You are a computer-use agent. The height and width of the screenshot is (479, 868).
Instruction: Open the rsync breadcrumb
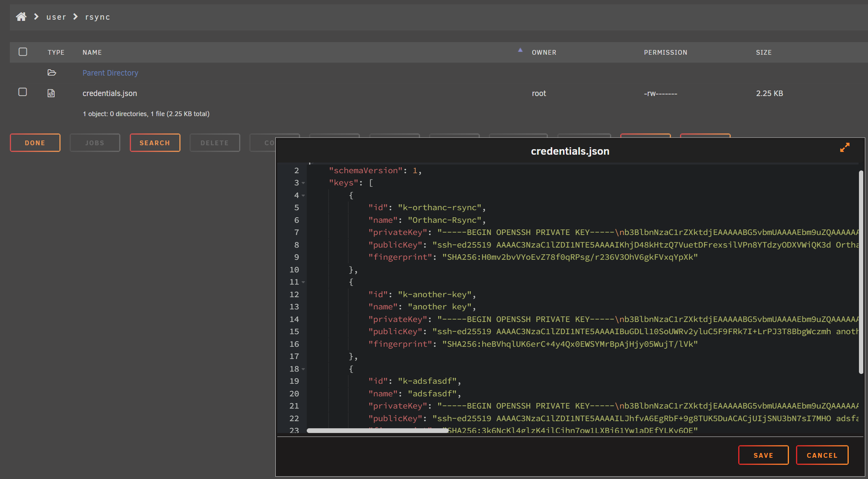click(x=98, y=17)
